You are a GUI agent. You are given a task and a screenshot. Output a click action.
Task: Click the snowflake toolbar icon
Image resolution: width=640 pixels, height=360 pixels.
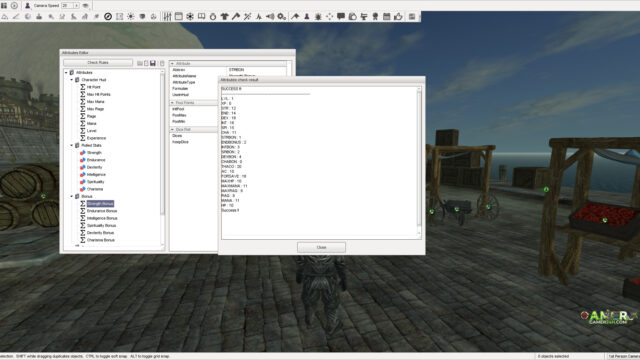[190, 16]
